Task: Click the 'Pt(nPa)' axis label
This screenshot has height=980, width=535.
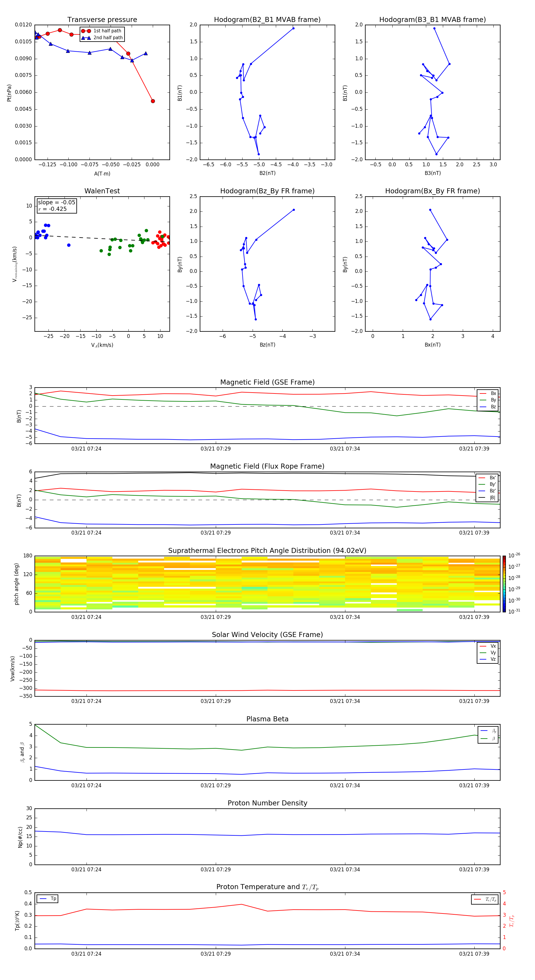Action: pyautogui.click(x=9, y=92)
